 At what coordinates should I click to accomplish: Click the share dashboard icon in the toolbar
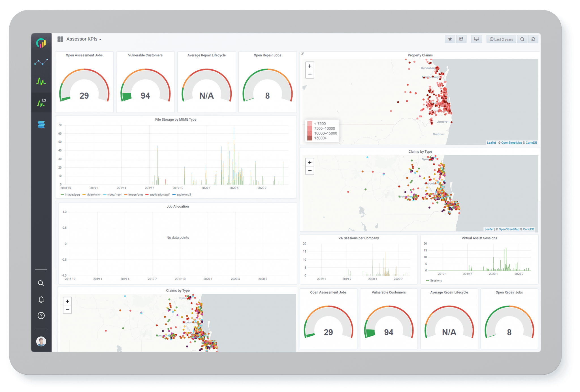462,39
